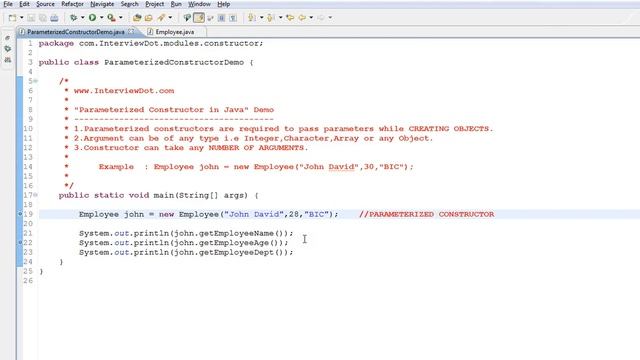Click the marker beside line 22
Image resolution: width=640 pixels, height=360 pixels.
(x=20, y=242)
